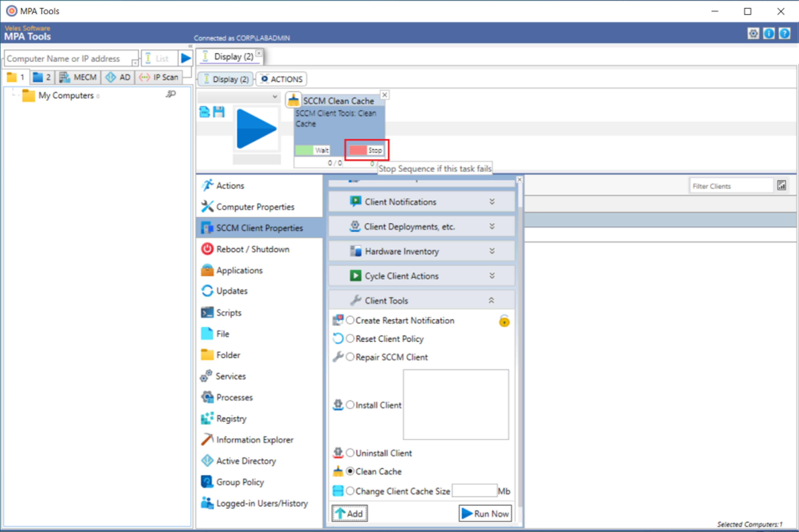Viewport: 799px width, 532px height.
Task: Open the AD tab
Action: pos(118,77)
